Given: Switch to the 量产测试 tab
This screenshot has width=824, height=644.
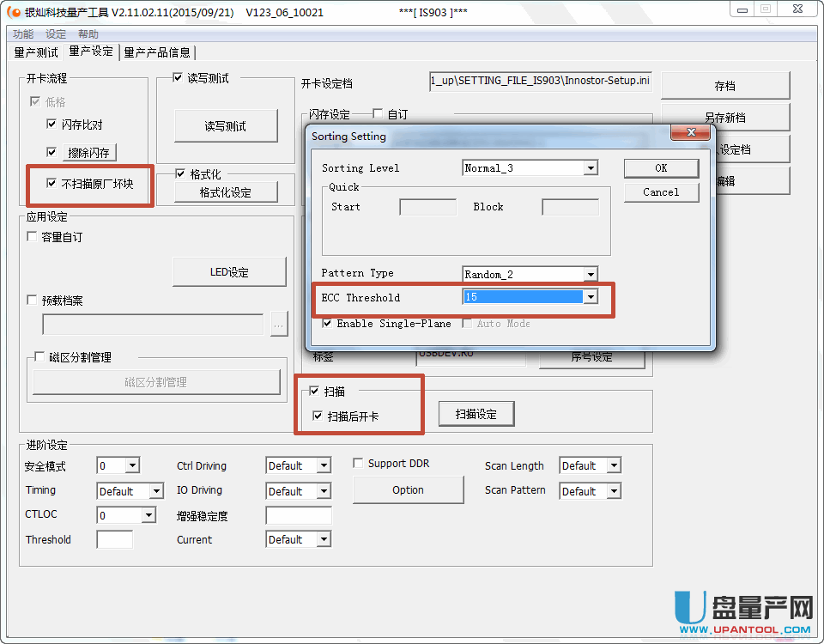Looking at the screenshot, I should 36,52.
